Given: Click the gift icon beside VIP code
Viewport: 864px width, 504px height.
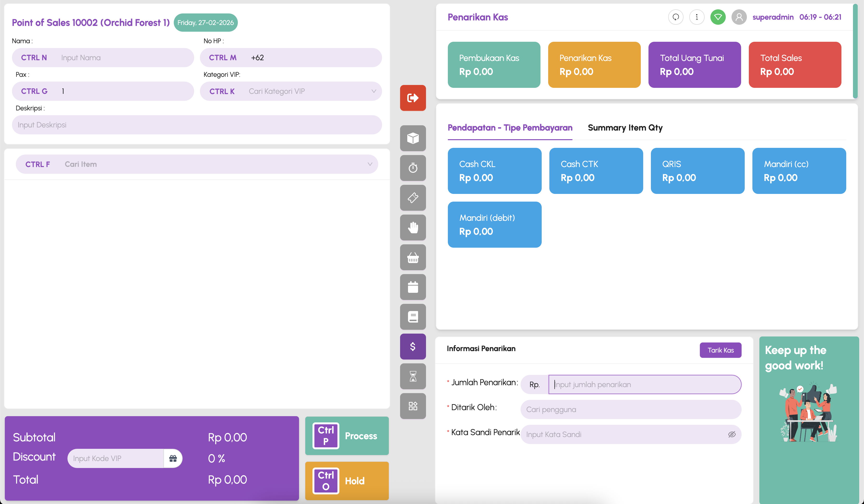Looking at the screenshot, I should (x=173, y=458).
